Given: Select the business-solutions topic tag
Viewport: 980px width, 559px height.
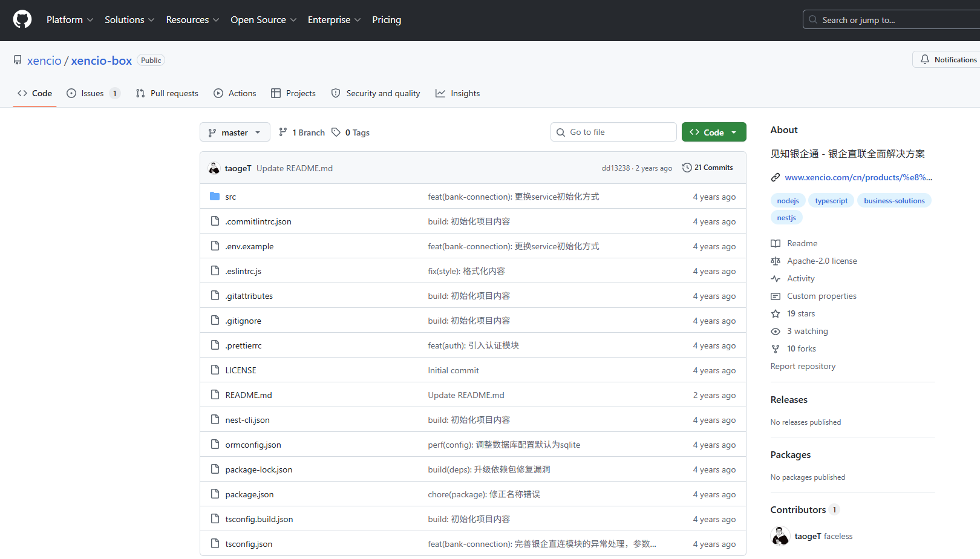Looking at the screenshot, I should click(x=894, y=201).
